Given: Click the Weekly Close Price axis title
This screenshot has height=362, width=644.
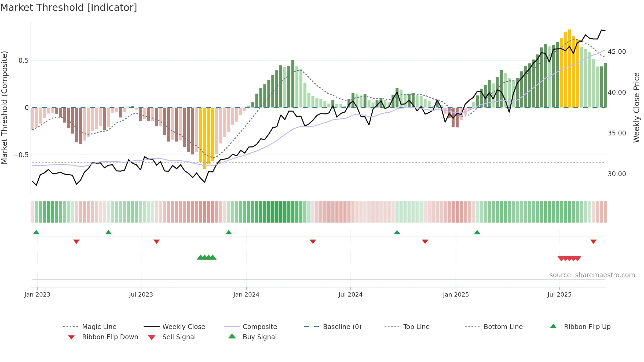Looking at the screenshot, I should [x=636, y=107].
